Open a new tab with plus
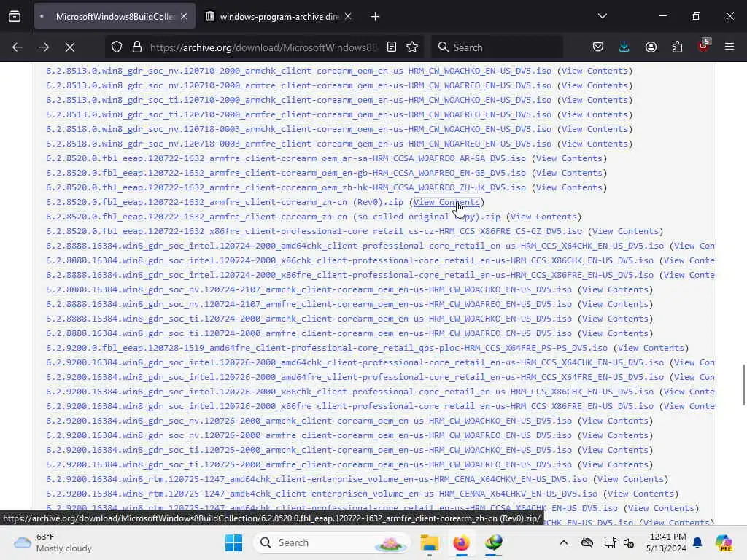The image size is (747, 560). coord(376,17)
